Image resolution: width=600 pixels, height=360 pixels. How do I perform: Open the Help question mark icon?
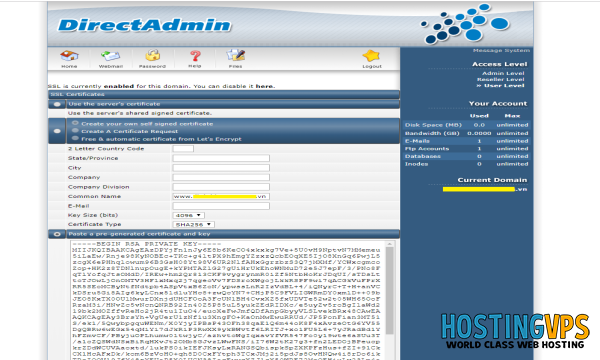pos(195,56)
